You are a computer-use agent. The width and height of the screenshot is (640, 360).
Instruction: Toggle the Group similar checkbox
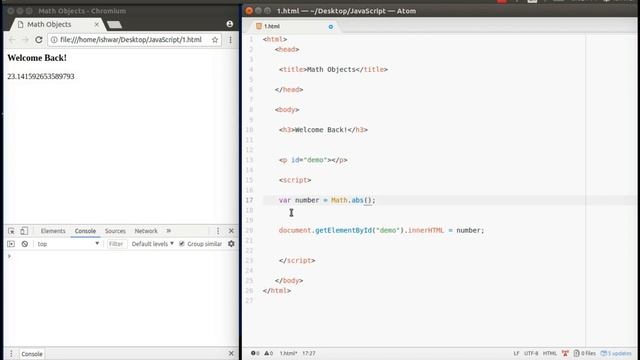182,244
